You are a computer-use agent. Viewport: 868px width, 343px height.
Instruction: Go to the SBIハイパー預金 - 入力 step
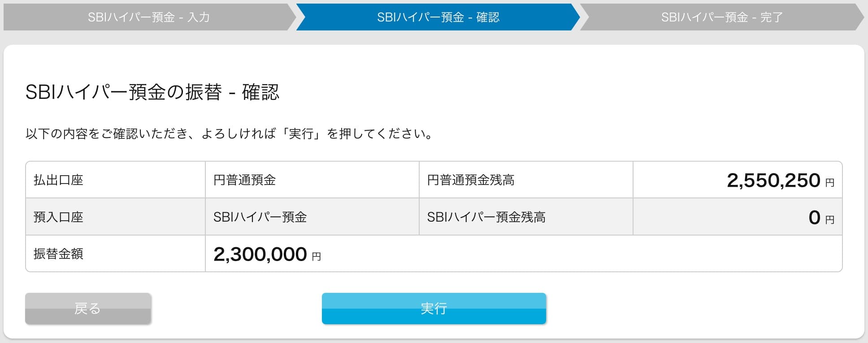149,17
